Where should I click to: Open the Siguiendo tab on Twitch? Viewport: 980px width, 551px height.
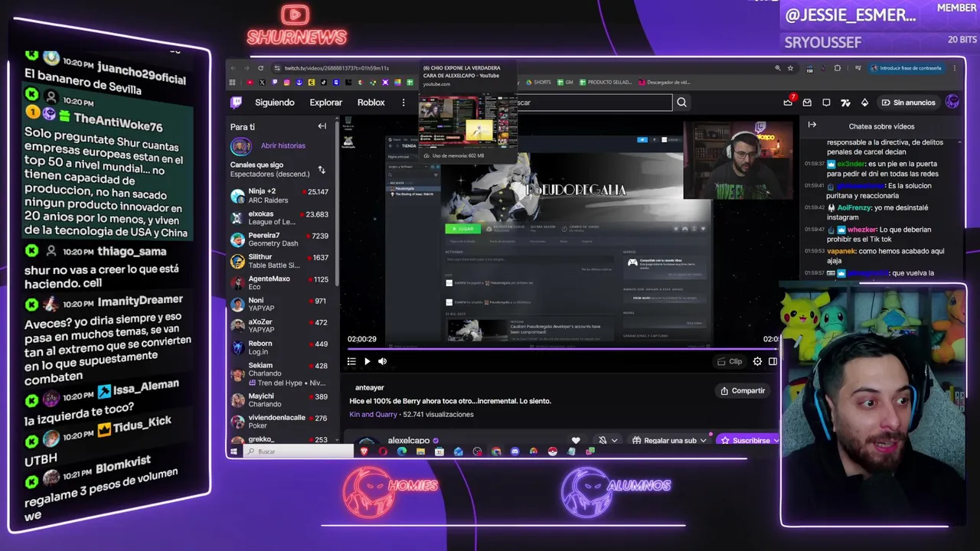(274, 103)
